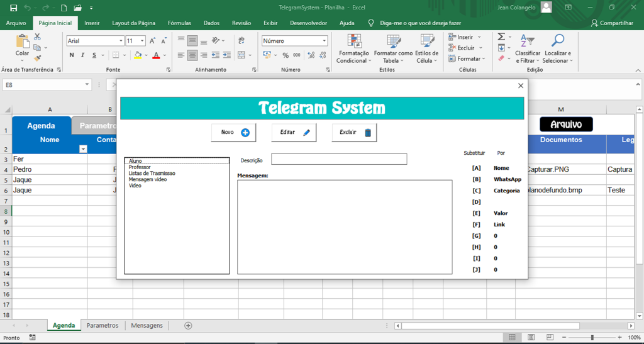The width and height of the screenshot is (644, 344).
Task: Click the Novo button in Telegram System
Action: 234,133
